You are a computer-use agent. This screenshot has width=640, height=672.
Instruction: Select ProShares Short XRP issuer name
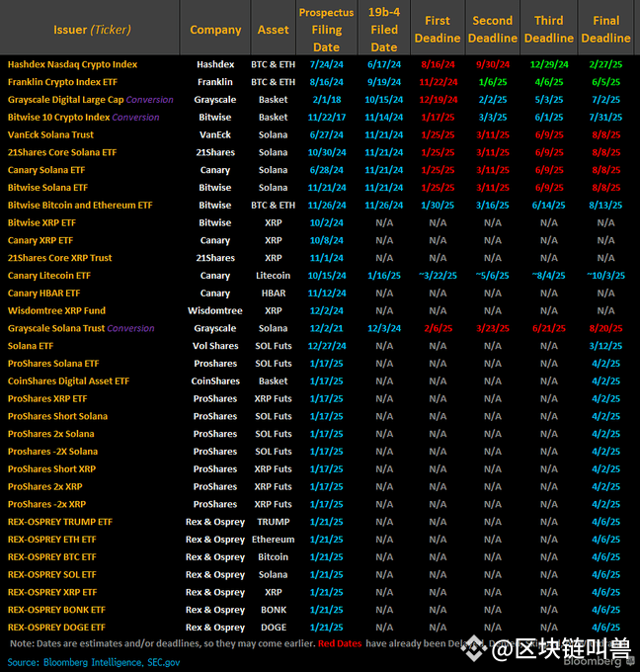pyautogui.click(x=51, y=468)
